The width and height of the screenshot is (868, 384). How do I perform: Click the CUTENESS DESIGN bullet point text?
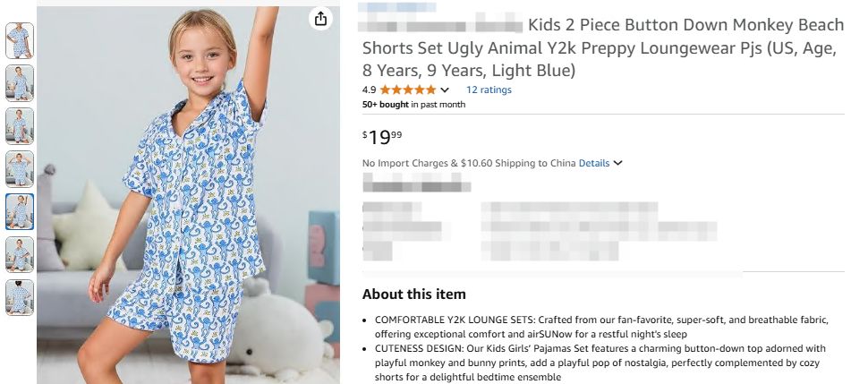tap(600, 363)
